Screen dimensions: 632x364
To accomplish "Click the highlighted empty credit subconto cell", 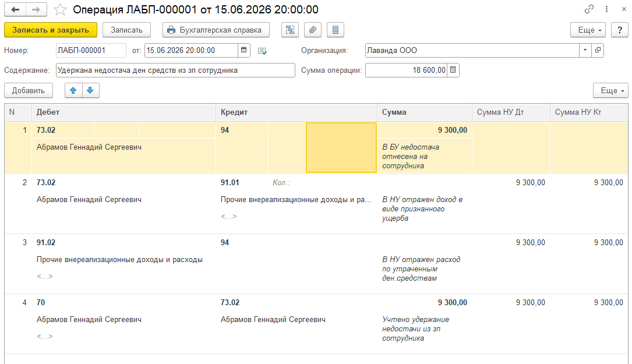I will 341,147.
